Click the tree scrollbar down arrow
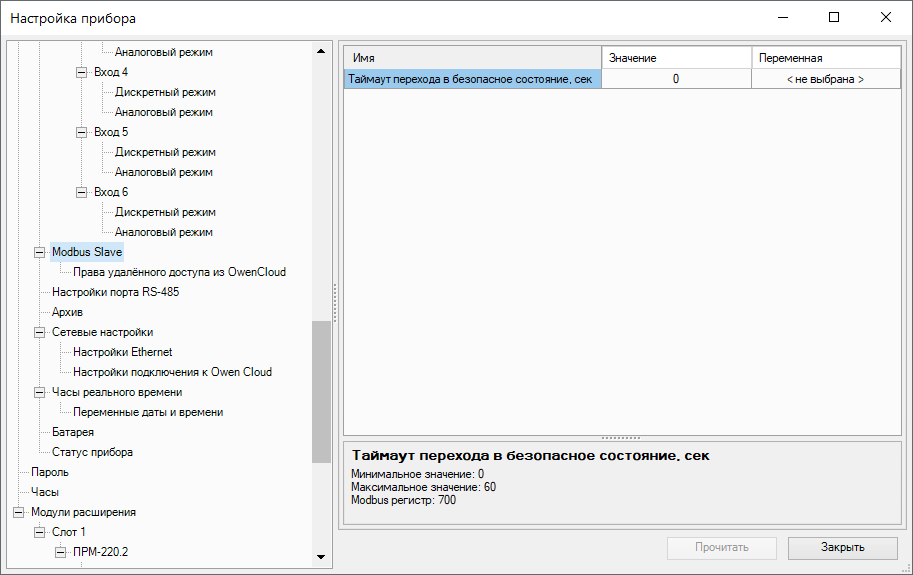 click(321, 557)
